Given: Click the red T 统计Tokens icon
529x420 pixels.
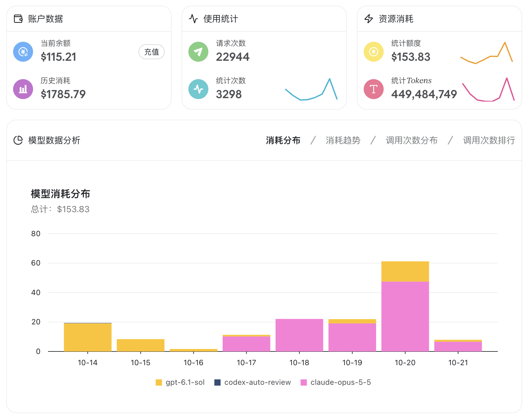Looking at the screenshot, I should (x=374, y=89).
